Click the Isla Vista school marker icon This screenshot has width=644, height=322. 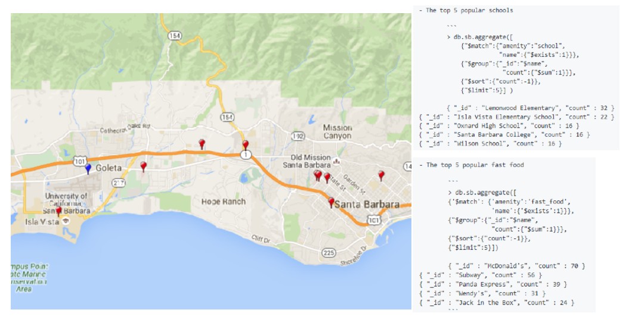pyautogui.click(x=66, y=221)
